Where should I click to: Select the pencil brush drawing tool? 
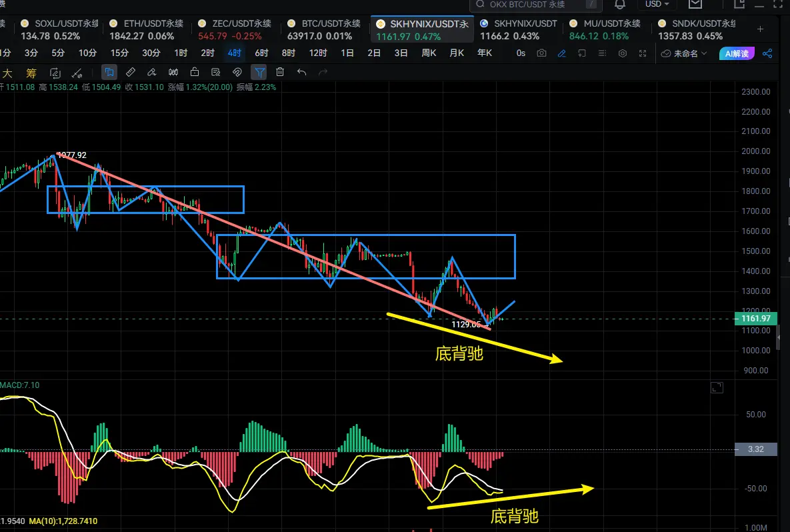tap(151, 73)
